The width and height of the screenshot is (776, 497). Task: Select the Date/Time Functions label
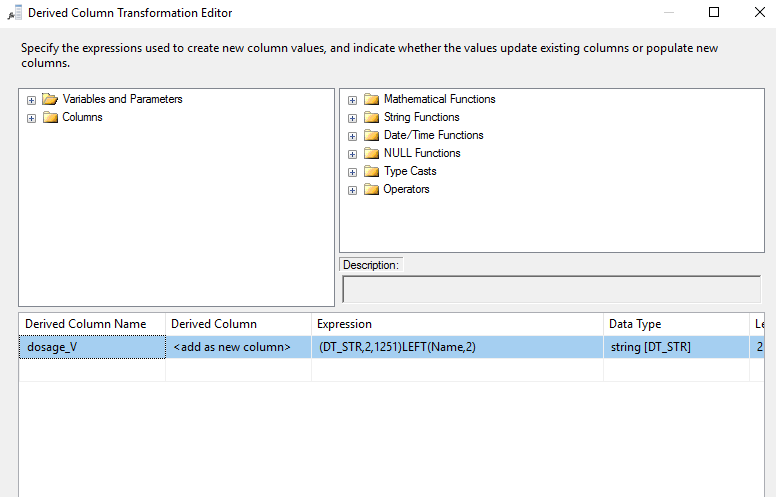coord(434,135)
